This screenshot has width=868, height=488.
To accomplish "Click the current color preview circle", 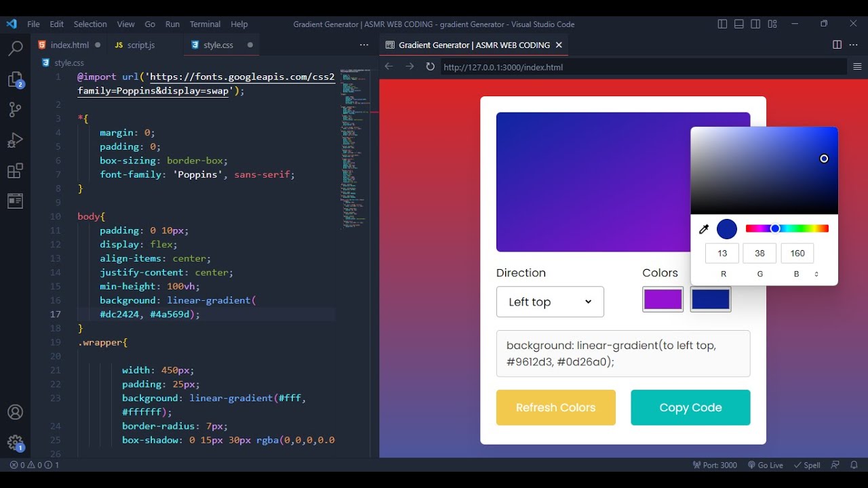I will (727, 229).
